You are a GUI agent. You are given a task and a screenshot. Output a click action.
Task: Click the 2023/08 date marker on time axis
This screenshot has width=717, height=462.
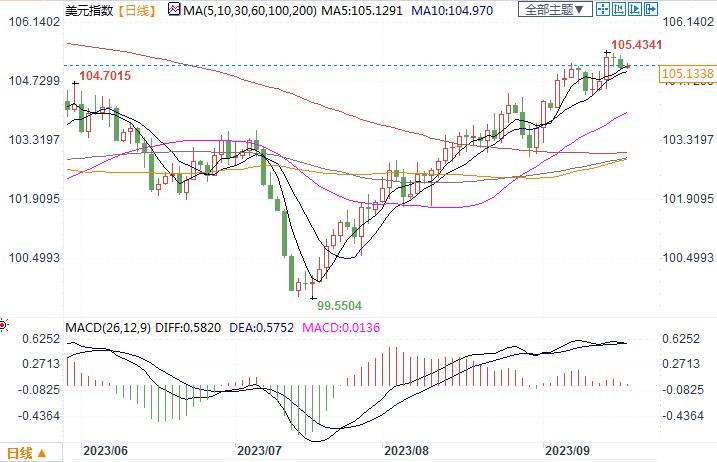pos(406,450)
